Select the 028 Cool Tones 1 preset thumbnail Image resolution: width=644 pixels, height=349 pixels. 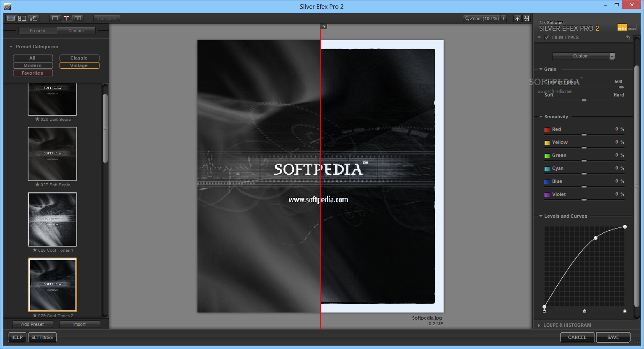coord(52,219)
